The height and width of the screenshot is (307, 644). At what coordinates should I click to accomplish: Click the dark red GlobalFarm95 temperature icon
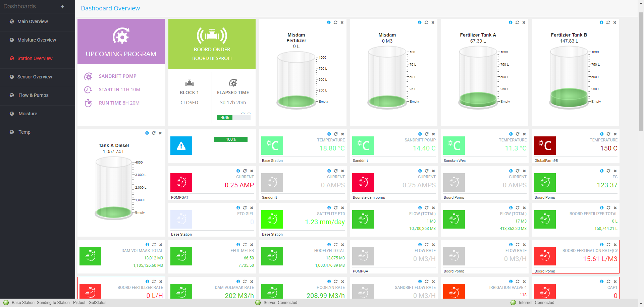click(x=545, y=145)
